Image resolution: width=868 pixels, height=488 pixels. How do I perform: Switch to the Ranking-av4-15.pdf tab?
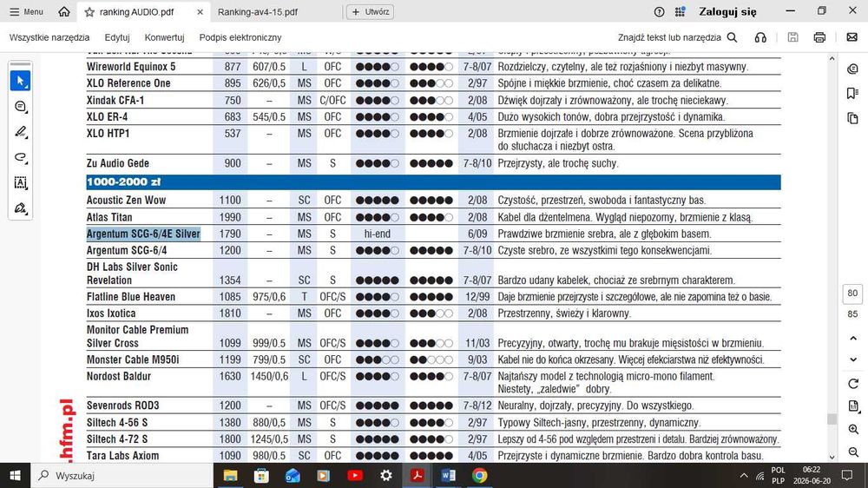pos(258,11)
